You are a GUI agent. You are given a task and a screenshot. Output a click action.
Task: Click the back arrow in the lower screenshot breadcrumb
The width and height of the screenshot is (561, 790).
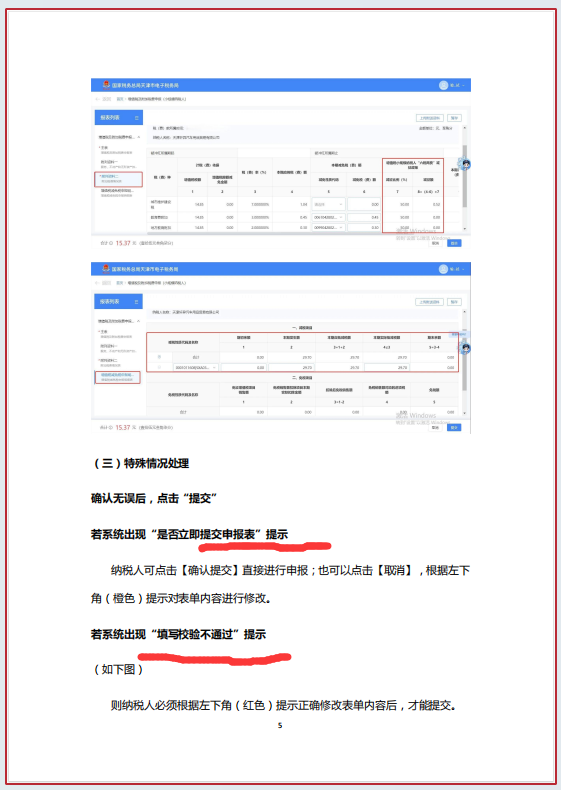click(98, 283)
